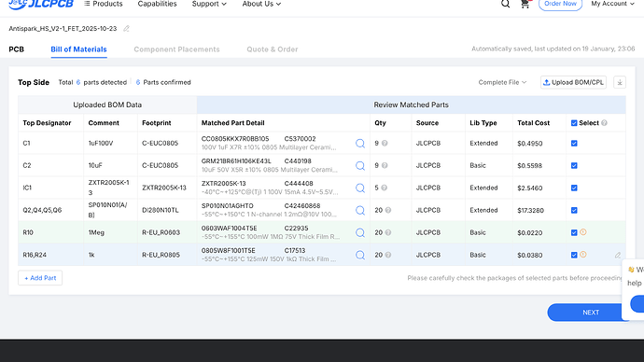Uncheck the R10 part checkbox
The width and height of the screenshot is (644, 362).
(574, 232)
